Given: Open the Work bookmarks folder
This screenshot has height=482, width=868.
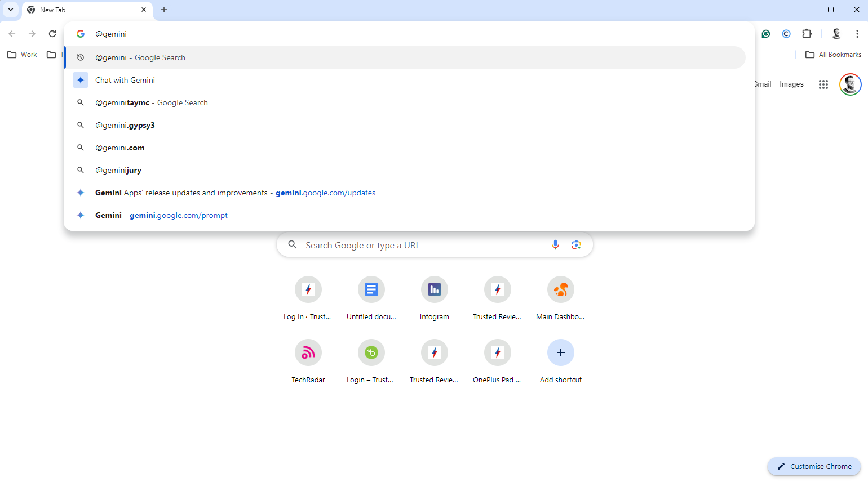Looking at the screenshot, I should pyautogui.click(x=22, y=55).
